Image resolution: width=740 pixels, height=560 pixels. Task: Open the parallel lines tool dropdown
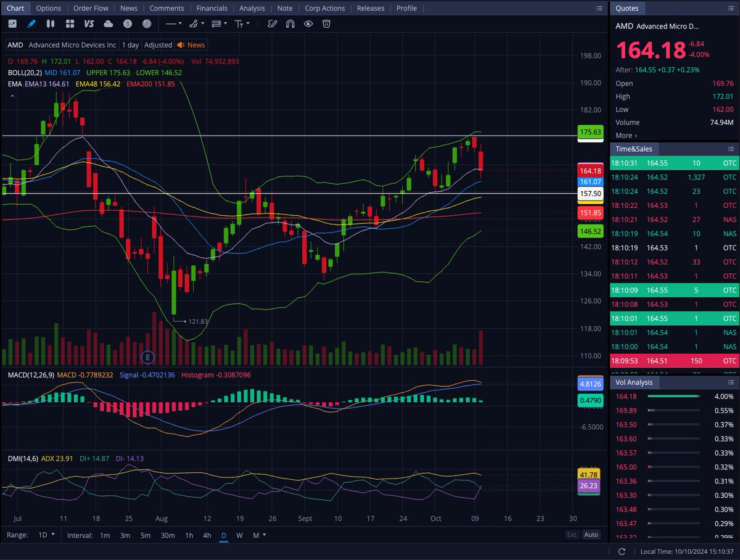(x=219, y=23)
